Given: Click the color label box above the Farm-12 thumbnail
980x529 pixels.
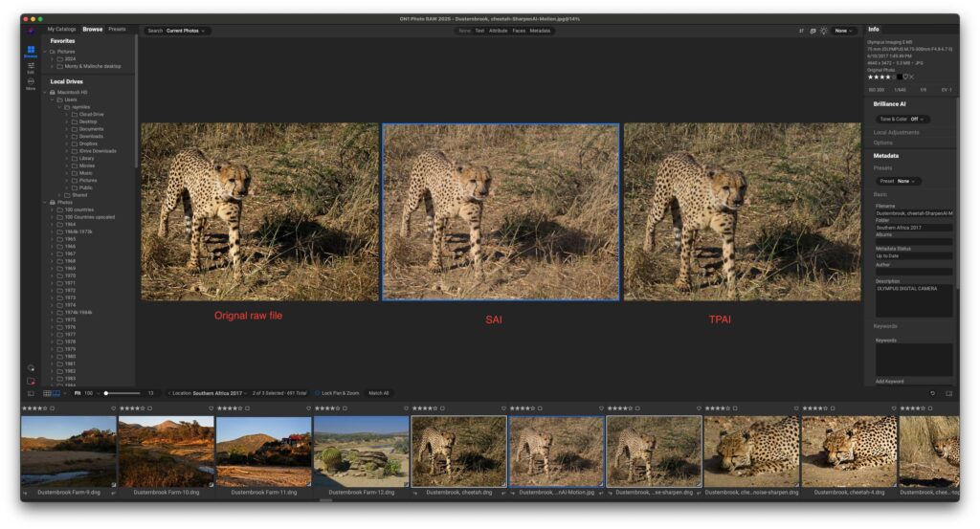Looking at the screenshot, I should [345, 408].
